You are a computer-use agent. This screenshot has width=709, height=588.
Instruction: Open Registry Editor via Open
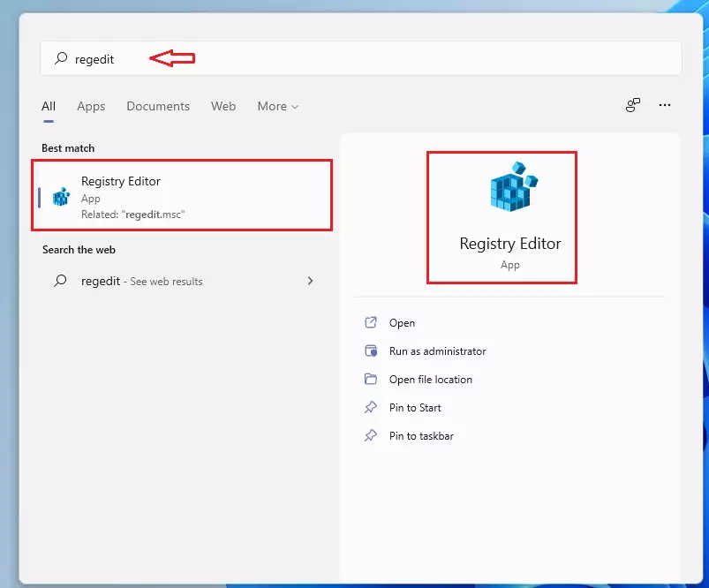402,323
